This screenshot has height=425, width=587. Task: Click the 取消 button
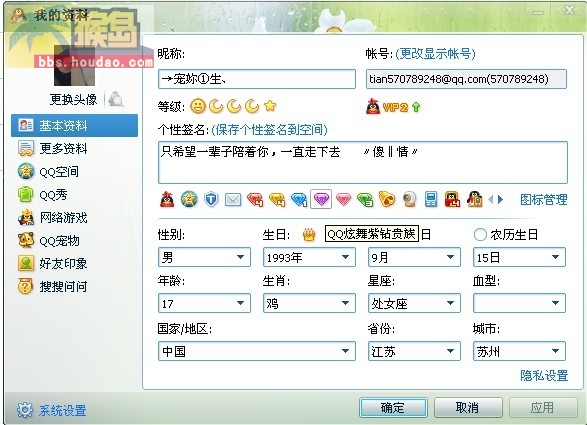468,407
